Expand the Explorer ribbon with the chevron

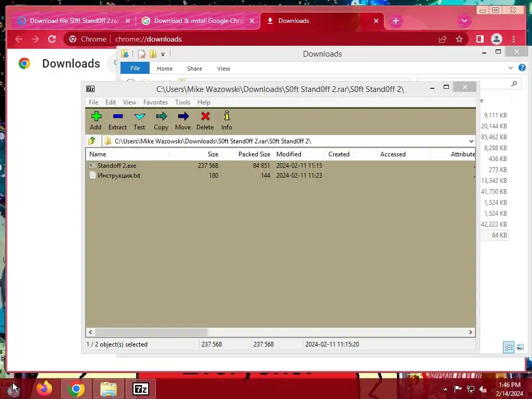click(x=511, y=68)
